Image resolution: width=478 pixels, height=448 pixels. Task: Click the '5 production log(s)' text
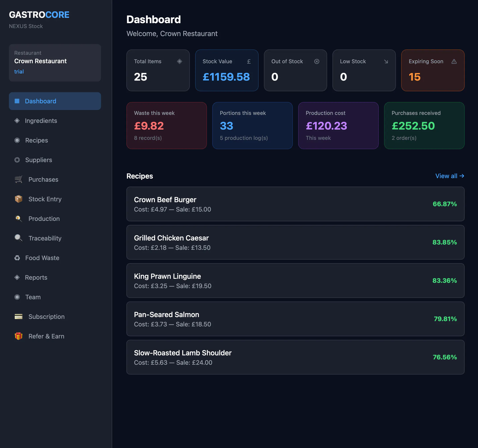[x=244, y=138]
